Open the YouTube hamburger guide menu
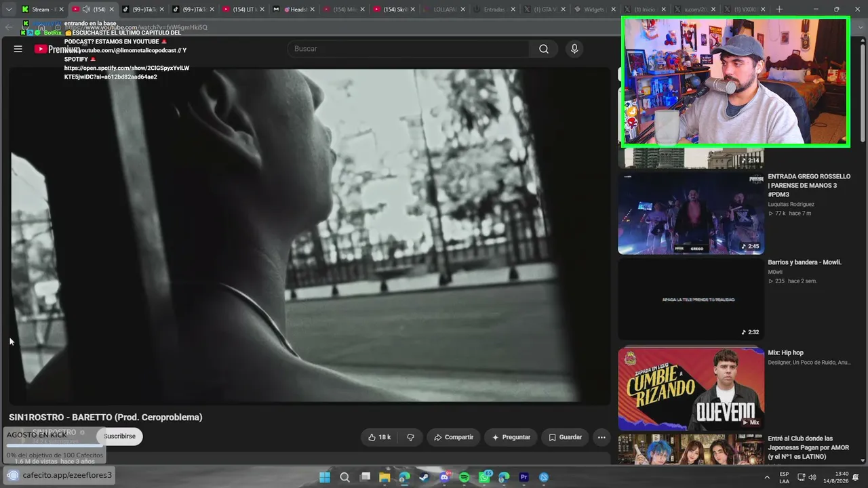 (x=18, y=49)
